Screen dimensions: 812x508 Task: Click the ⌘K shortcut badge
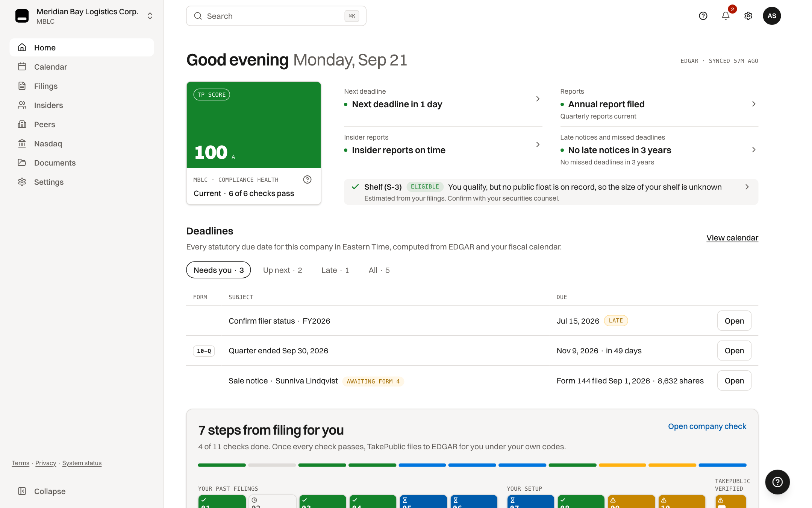click(x=352, y=16)
